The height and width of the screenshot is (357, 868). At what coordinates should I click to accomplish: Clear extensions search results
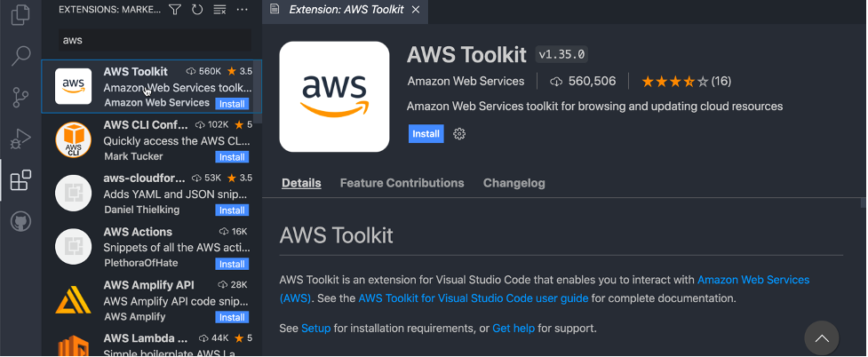coord(219,10)
